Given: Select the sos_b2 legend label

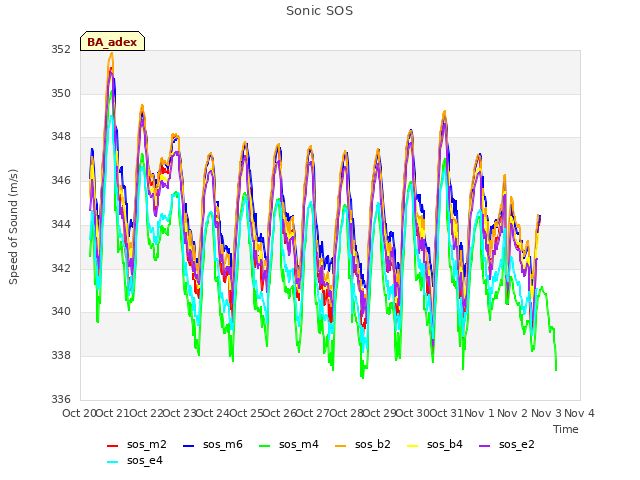Looking at the screenshot, I should pos(372,444).
